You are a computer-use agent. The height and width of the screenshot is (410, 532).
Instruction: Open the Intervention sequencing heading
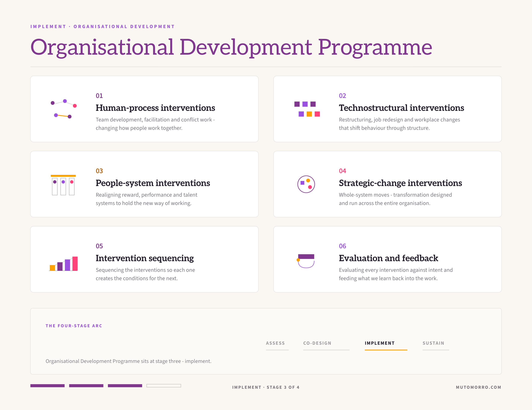coord(145,258)
